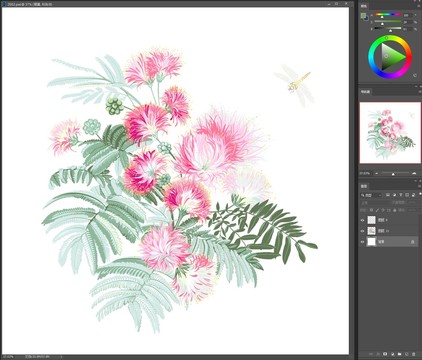Click the background color swatch in Color panel

(366, 18)
